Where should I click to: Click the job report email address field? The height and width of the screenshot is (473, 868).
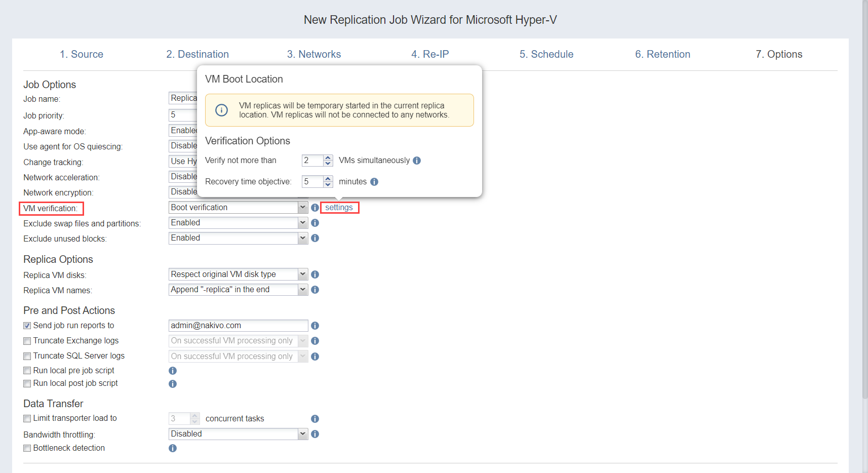click(238, 326)
